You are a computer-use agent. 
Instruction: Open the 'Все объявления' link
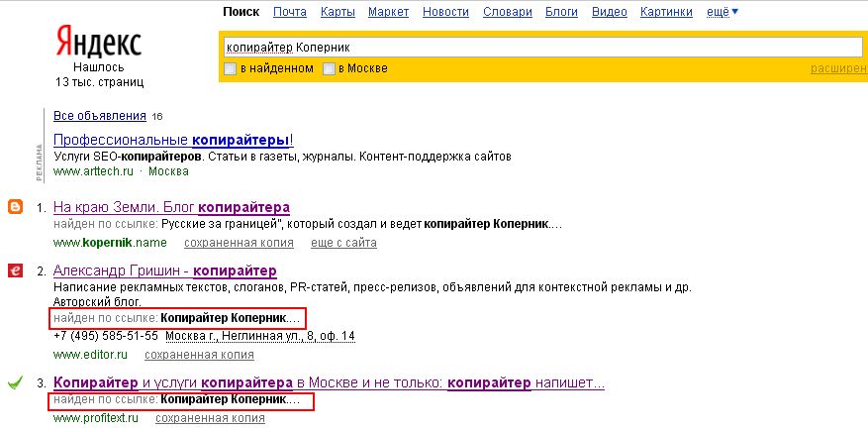point(100,116)
